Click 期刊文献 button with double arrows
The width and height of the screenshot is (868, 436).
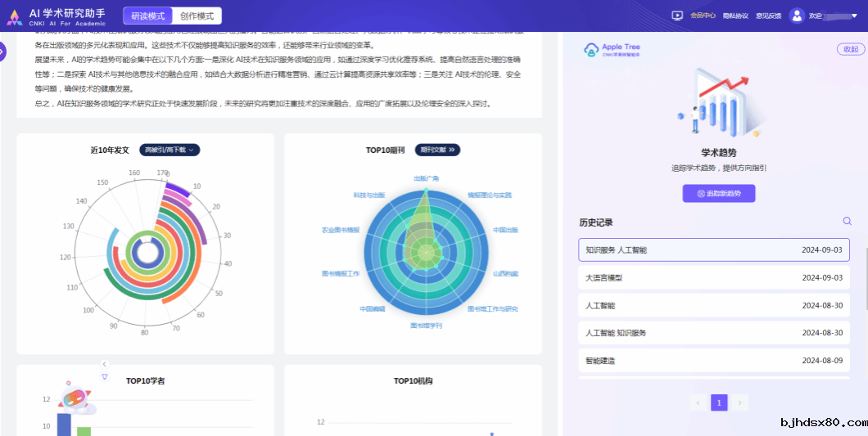pyautogui.click(x=437, y=150)
